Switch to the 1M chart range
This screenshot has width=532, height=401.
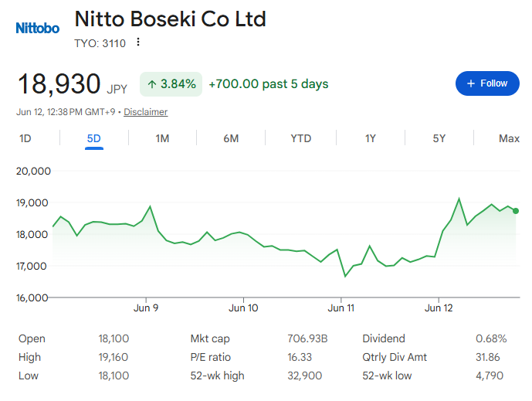click(162, 138)
